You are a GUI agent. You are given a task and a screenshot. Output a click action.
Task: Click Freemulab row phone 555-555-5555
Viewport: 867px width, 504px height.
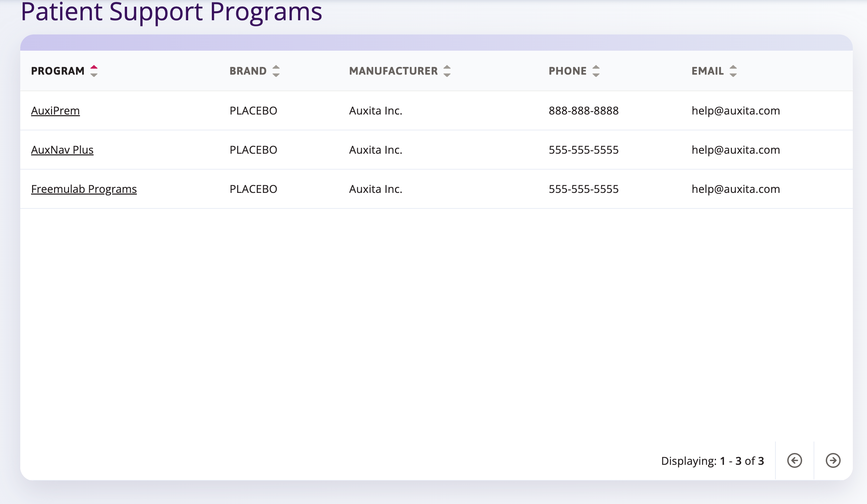(584, 189)
